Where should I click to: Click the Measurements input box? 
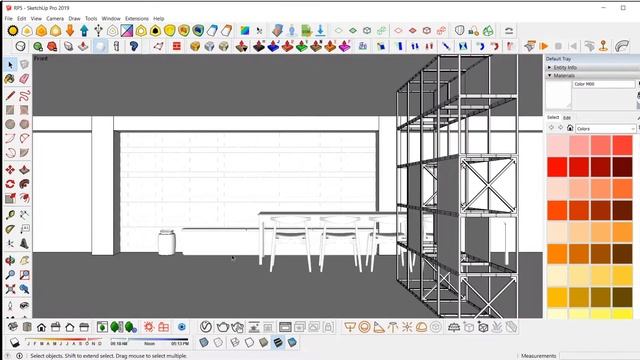(x=599, y=356)
